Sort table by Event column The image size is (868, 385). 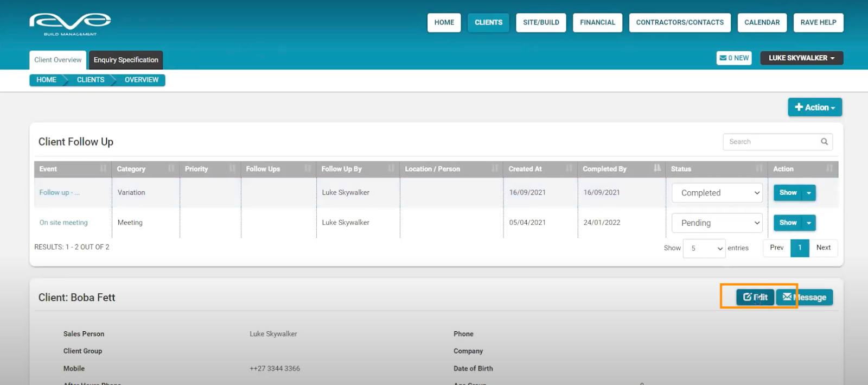point(72,169)
